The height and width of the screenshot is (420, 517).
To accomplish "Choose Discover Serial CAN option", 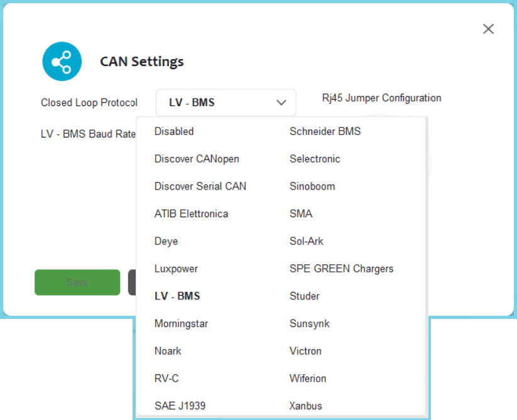I will pos(200,186).
